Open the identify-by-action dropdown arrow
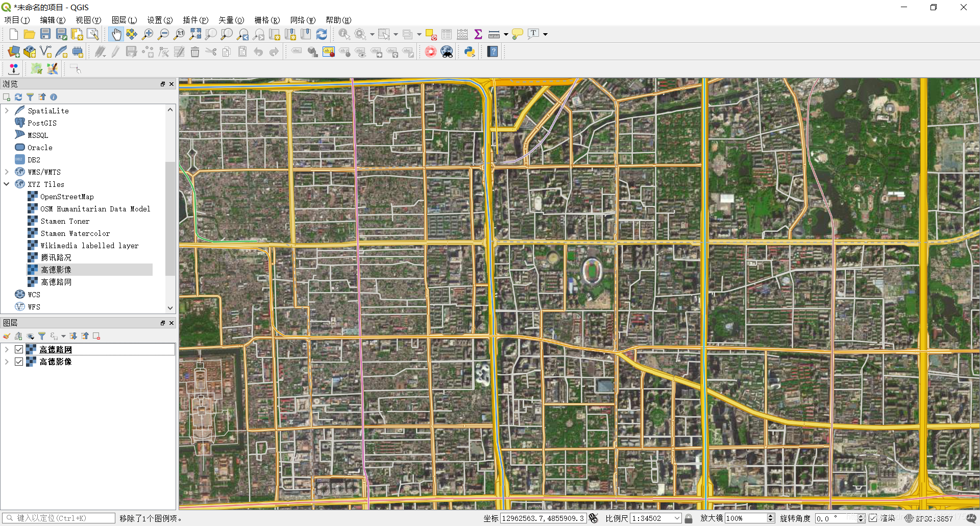Image resolution: width=980 pixels, height=526 pixels. [x=372, y=34]
